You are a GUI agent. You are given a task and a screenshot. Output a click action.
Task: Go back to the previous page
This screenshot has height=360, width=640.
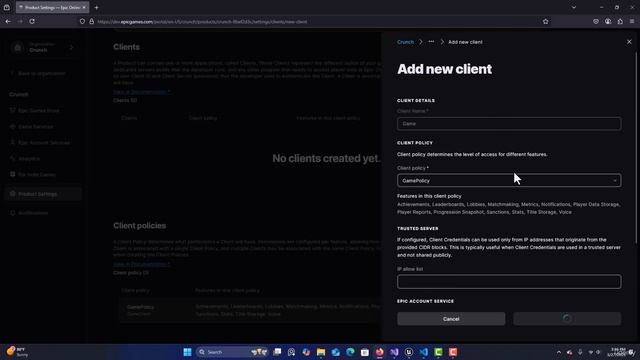coord(8,21)
